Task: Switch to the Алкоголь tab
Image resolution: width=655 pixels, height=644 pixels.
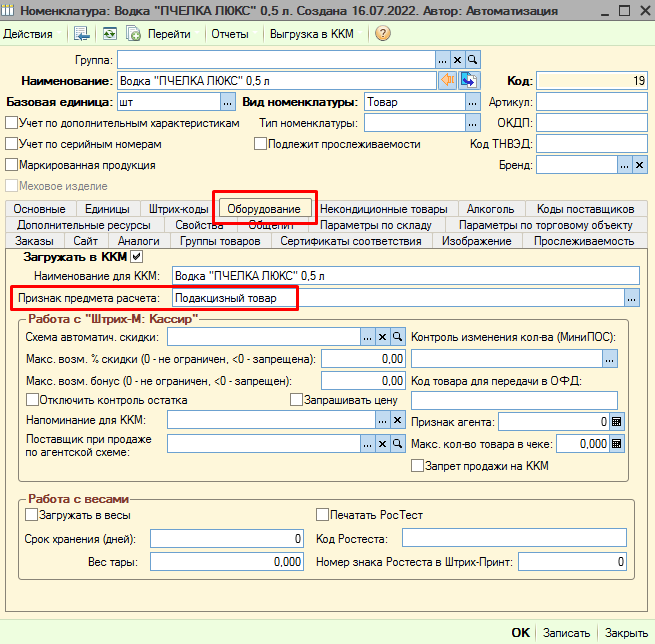Action: tap(490, 208)
